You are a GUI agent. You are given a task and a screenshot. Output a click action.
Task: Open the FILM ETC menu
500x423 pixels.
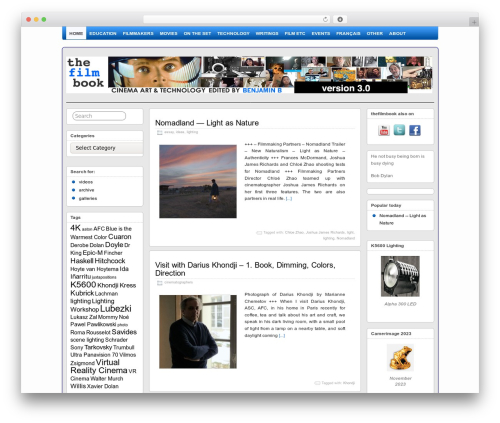pyautogui.click(x=295, y=33)
